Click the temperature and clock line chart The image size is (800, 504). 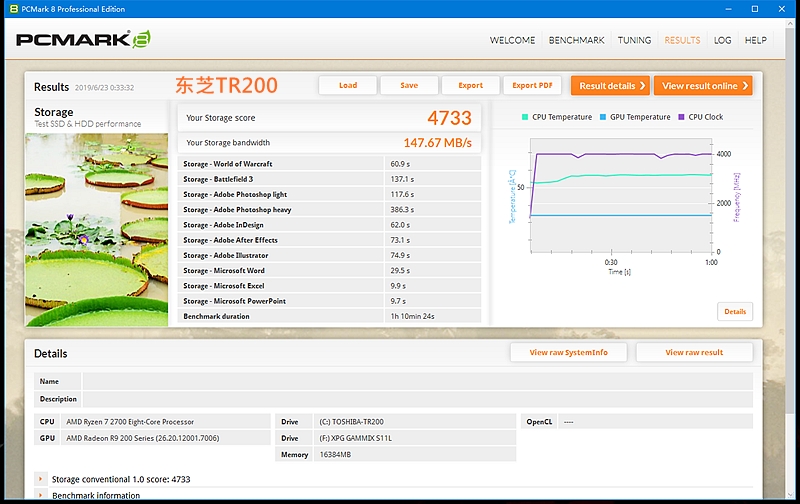[x=621, y=195]
